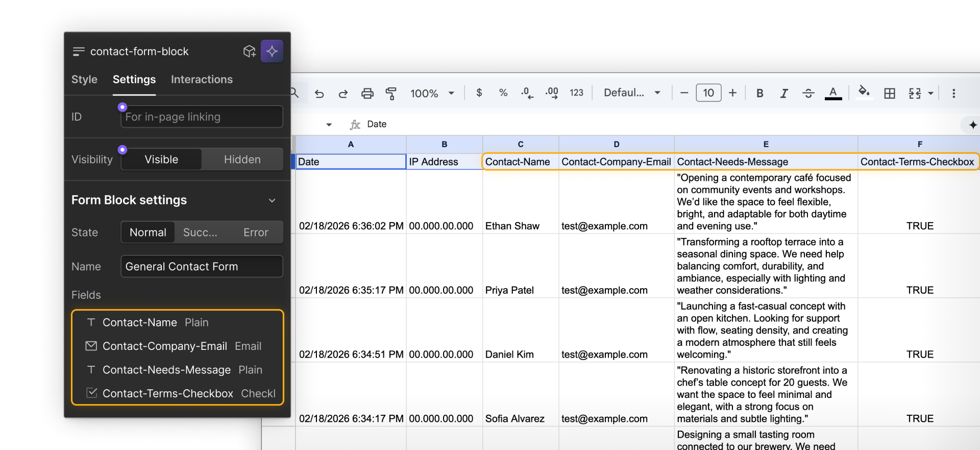Open the merge cells dropdown arrow
This screenshot has width=980, height=450.
[930, 93]
